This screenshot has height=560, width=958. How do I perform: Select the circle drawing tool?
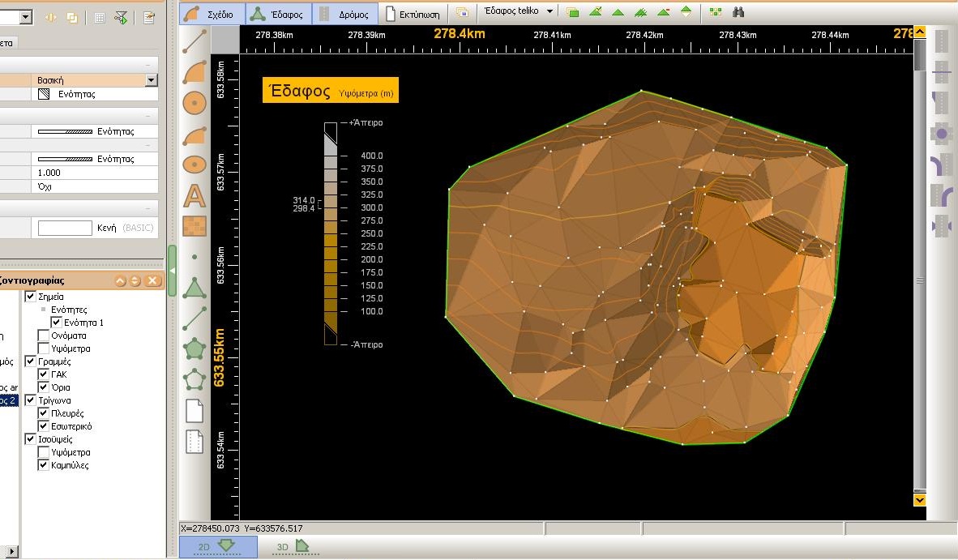click(194, 103)
